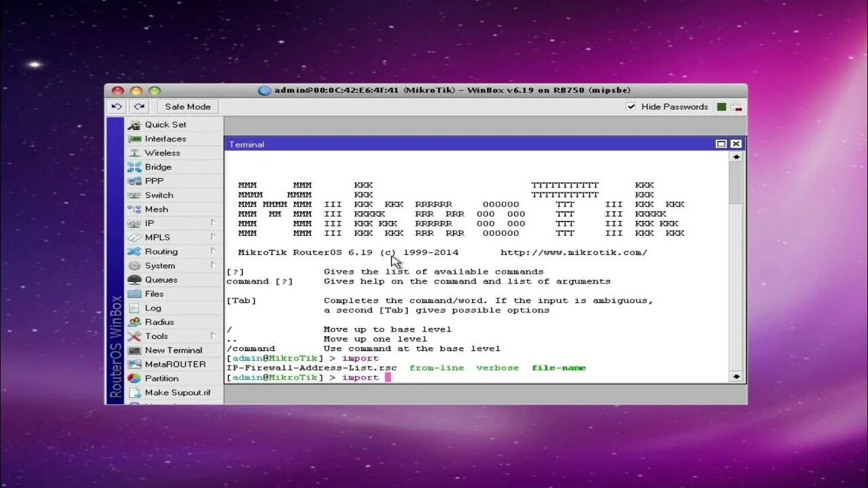Select Queues menu label

pyautogui.click(x=161, y=280)
